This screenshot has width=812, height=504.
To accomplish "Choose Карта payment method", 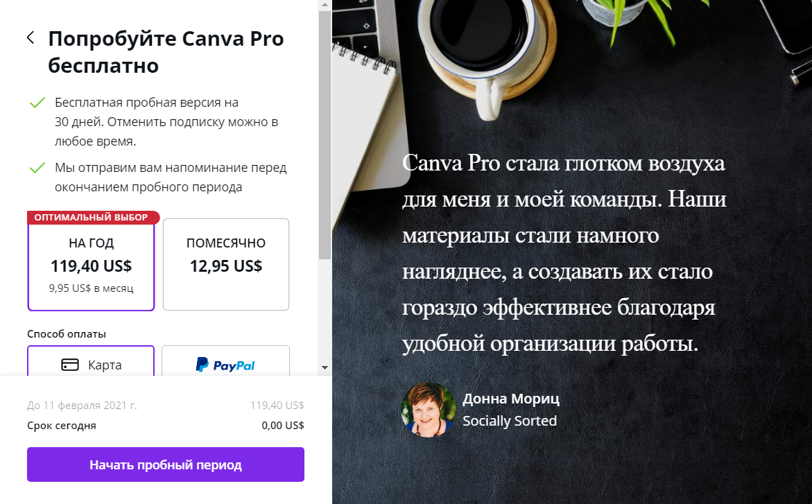I will pos(91,361).
